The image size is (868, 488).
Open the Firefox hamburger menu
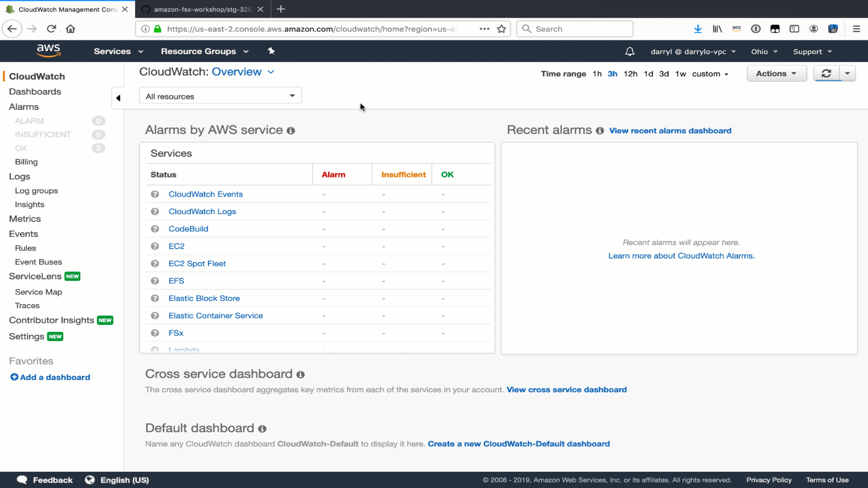[856, 29]
